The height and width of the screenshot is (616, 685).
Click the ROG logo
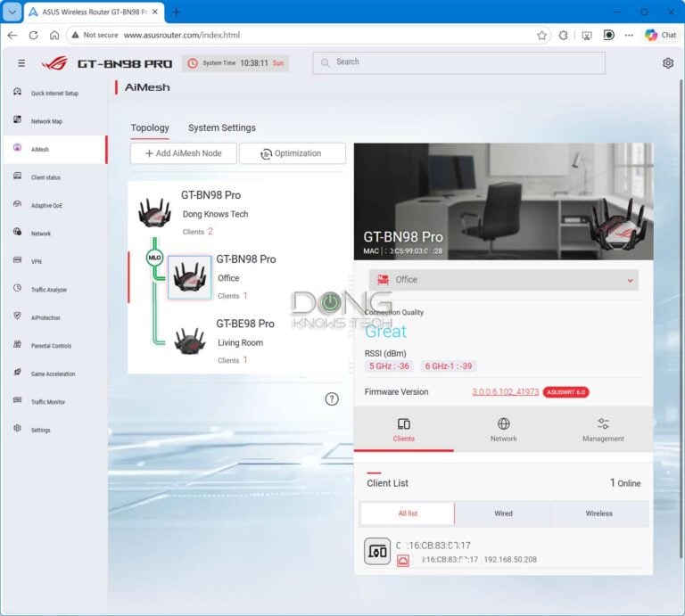click(55, 63)
